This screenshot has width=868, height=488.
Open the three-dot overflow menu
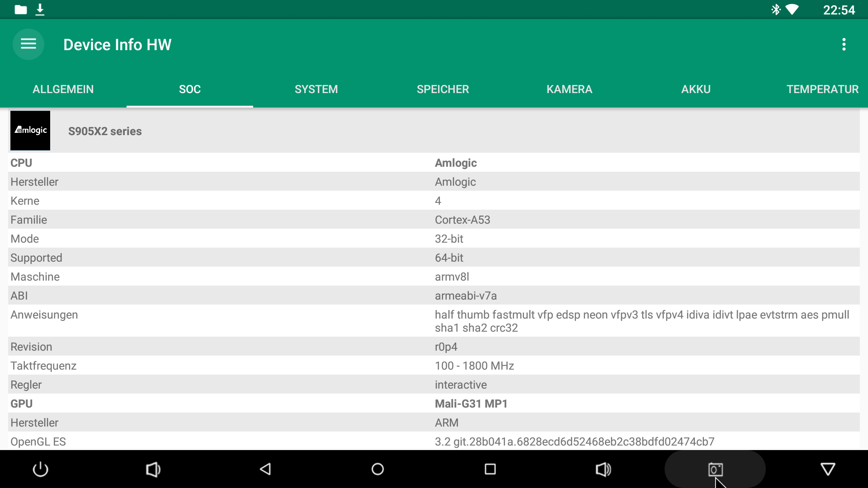point(844,44)
